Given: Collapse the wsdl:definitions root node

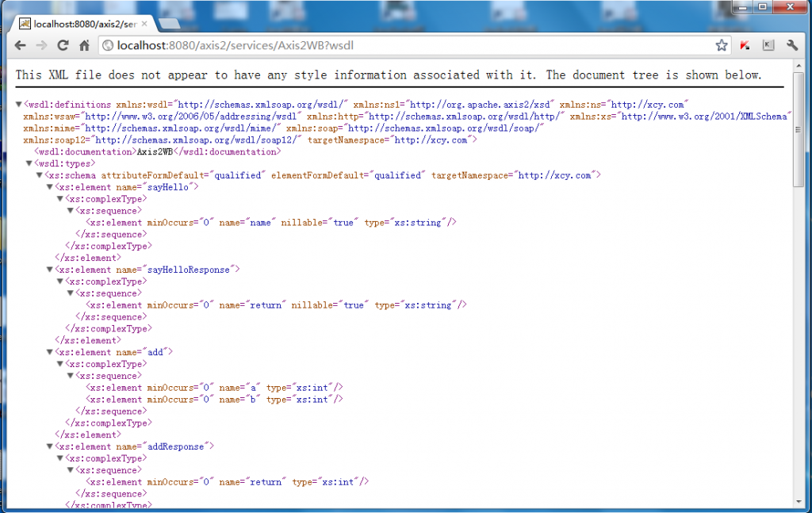Looking at the screenshot, I should pyautogui.click(x=19, y=104).
